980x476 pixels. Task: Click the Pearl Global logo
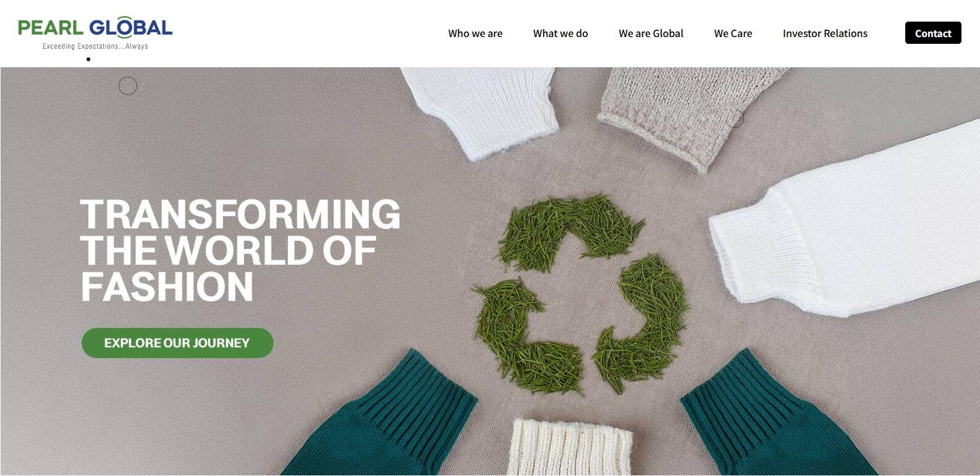pos(95,33)
